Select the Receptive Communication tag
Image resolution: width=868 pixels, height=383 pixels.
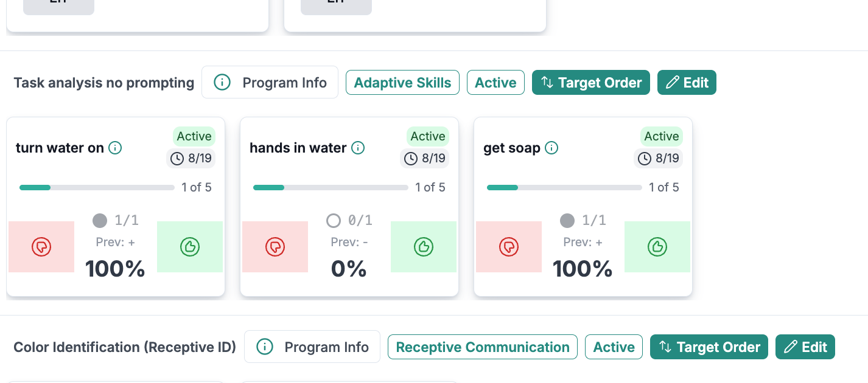click(483, 347)
